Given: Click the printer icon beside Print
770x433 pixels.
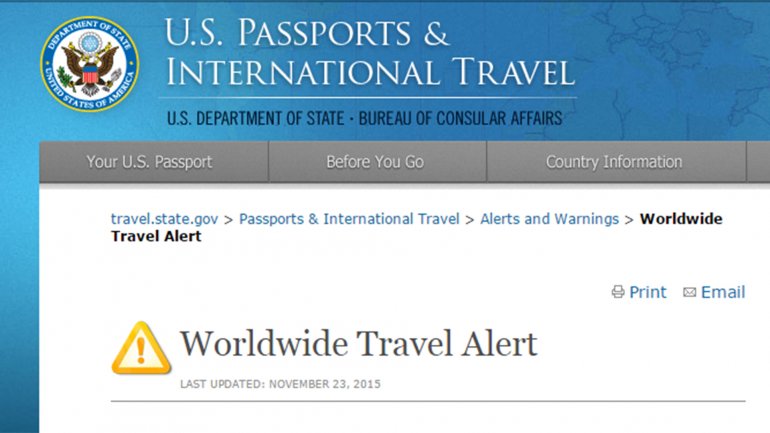Looking at the screenshot, I should click(x=618, y=292).
